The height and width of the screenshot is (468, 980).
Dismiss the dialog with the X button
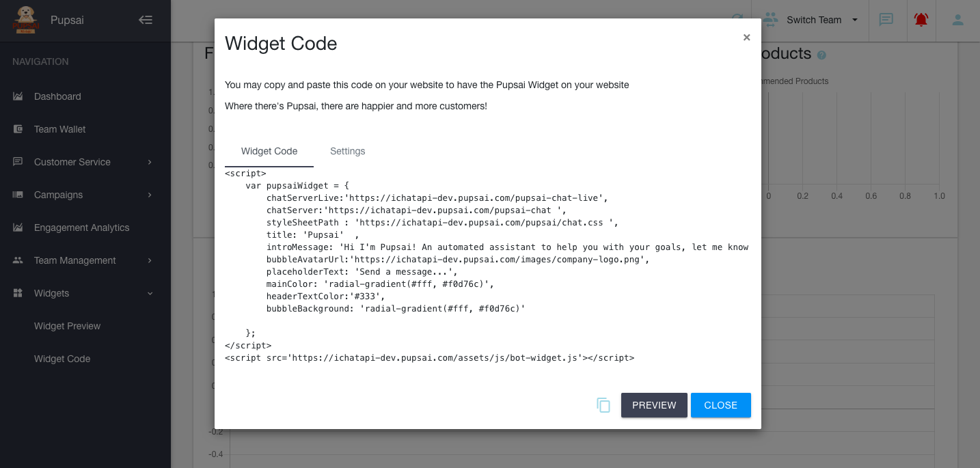click(x=746, y=38)
